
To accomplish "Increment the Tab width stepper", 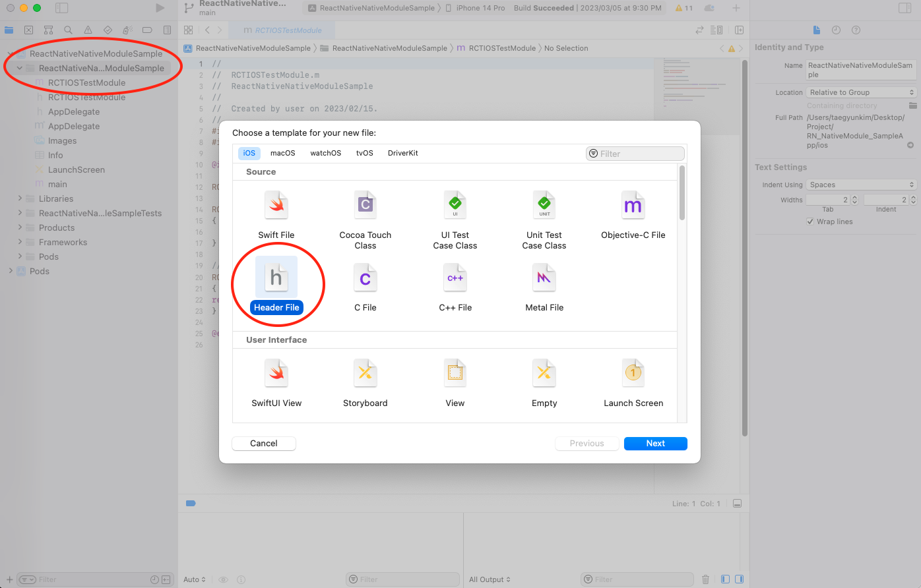I will click(x=855, y=200).
